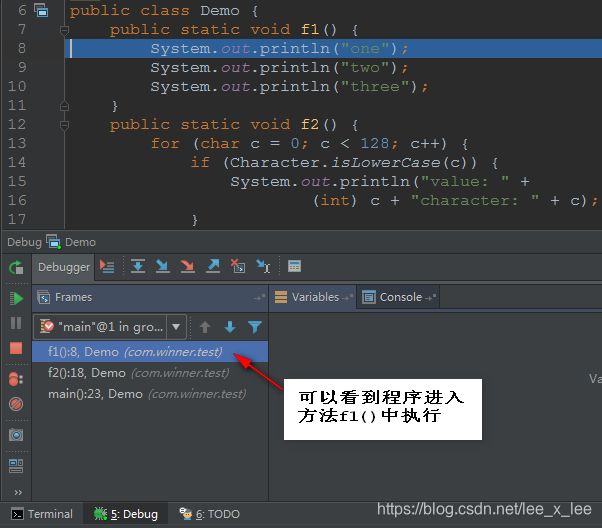Click the Drop Frame icon

(x=238, y=266)
